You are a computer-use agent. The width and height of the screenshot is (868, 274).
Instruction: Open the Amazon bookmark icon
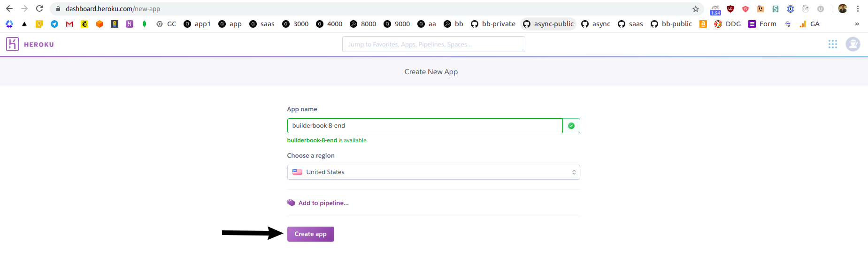coord(703,24)
